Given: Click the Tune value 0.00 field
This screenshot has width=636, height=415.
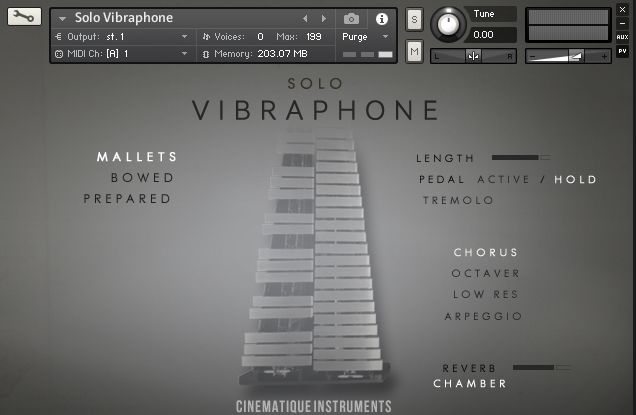Looking at the screenshot, I should point(491,35).
